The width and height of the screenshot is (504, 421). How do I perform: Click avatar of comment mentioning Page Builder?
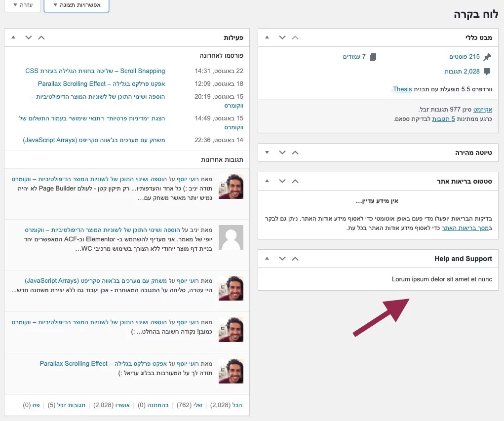[x=231, y=187]
